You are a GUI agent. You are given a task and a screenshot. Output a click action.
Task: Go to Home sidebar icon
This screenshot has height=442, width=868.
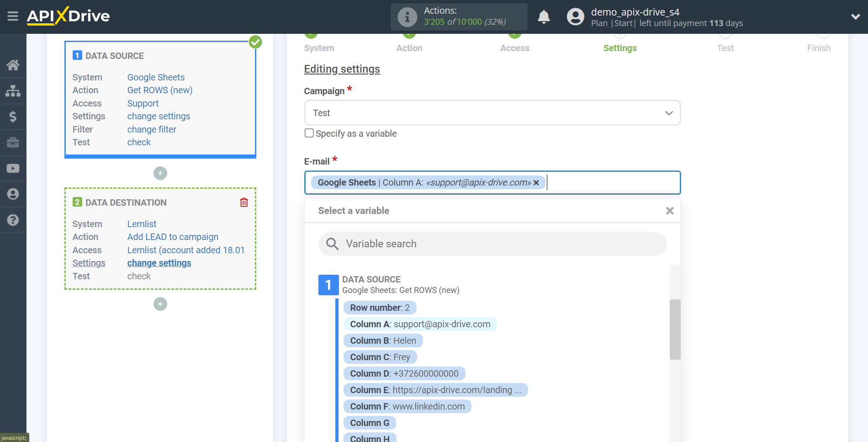point(13,65)
